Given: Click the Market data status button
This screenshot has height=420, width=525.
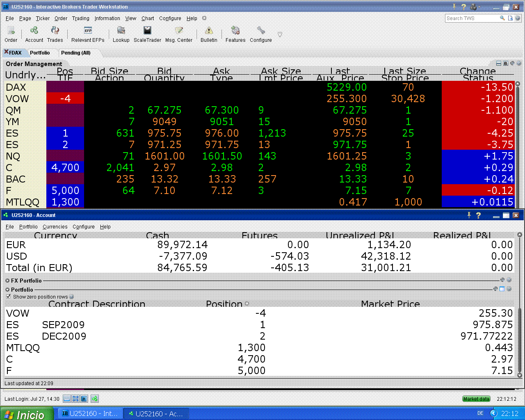Looking at the screenshot, I should pos(476,399).
